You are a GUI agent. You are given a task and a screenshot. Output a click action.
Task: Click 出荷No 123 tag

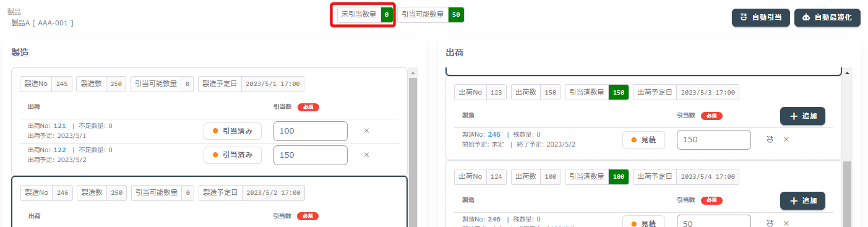(480, 93)
